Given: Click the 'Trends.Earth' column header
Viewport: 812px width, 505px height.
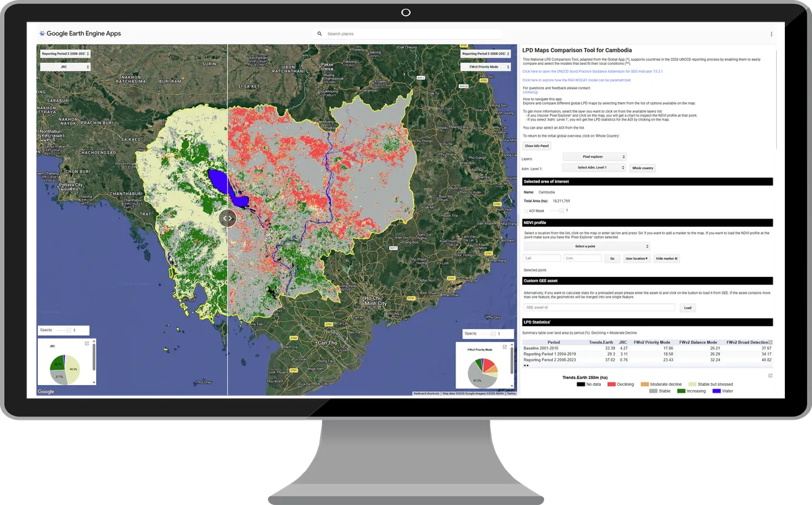Looking at the screenshot, I should tap(601, 343).
